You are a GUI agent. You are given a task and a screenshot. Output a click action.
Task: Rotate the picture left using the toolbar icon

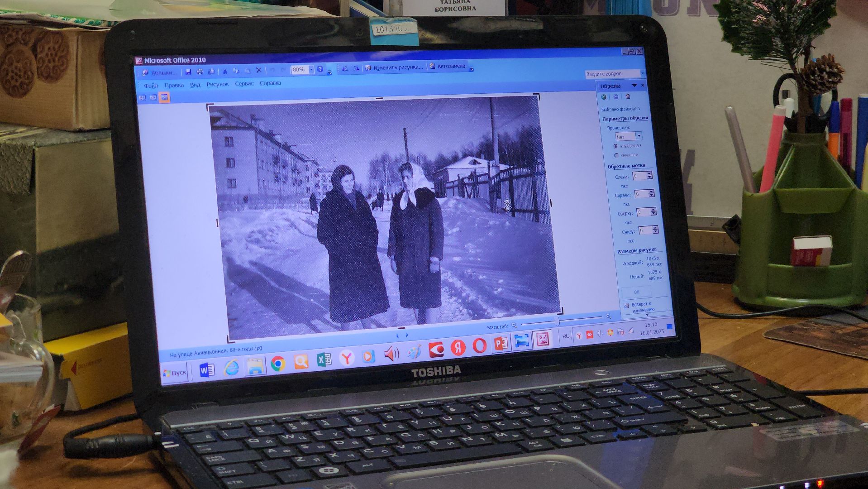pos(345,68)
